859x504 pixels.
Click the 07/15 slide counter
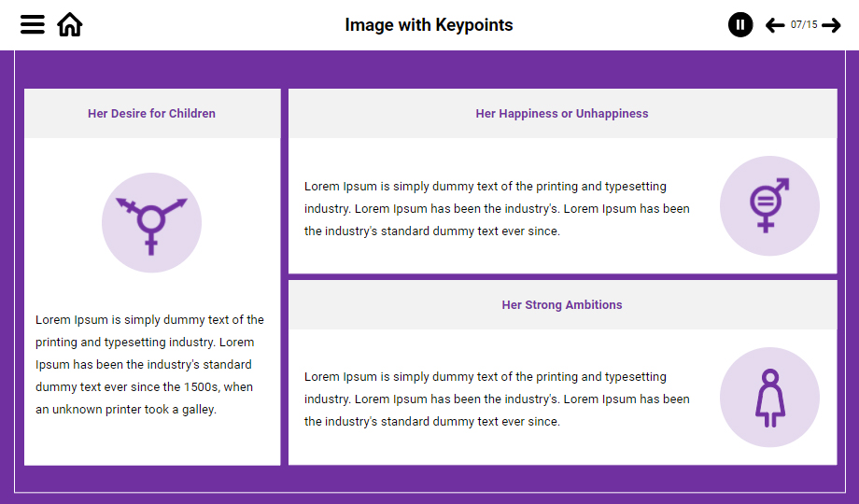click(x=803, y=25)
